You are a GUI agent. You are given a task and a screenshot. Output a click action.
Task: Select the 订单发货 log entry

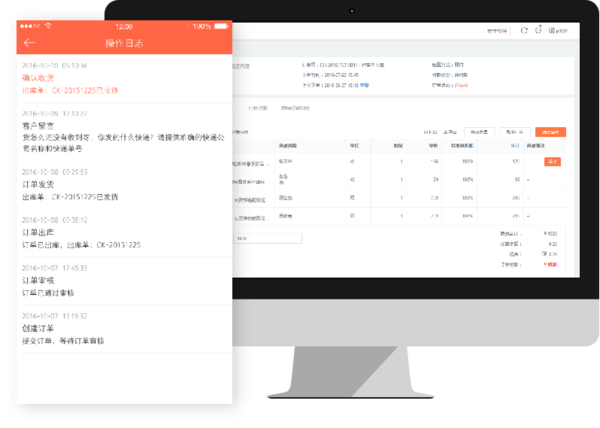pos(124,185)
